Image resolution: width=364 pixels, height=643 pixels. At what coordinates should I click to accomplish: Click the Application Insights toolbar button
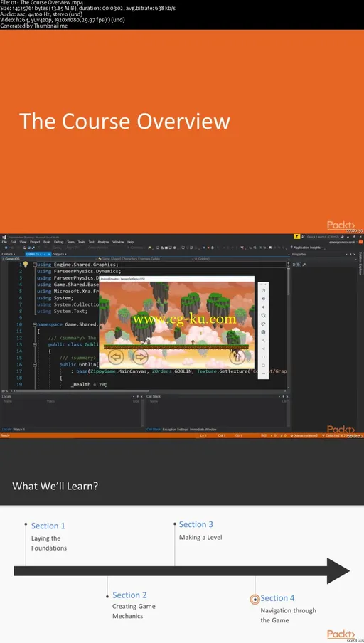(308, 248)
